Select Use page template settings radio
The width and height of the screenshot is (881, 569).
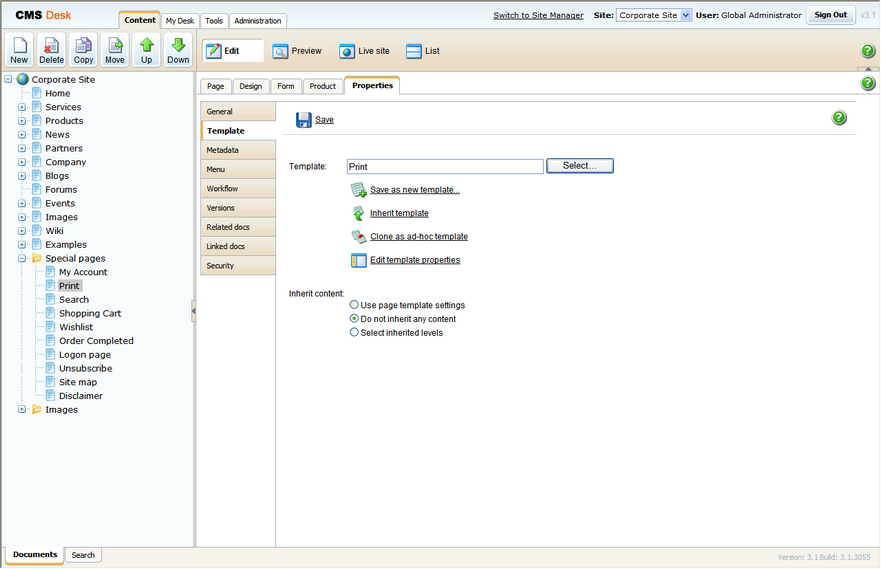354,304
